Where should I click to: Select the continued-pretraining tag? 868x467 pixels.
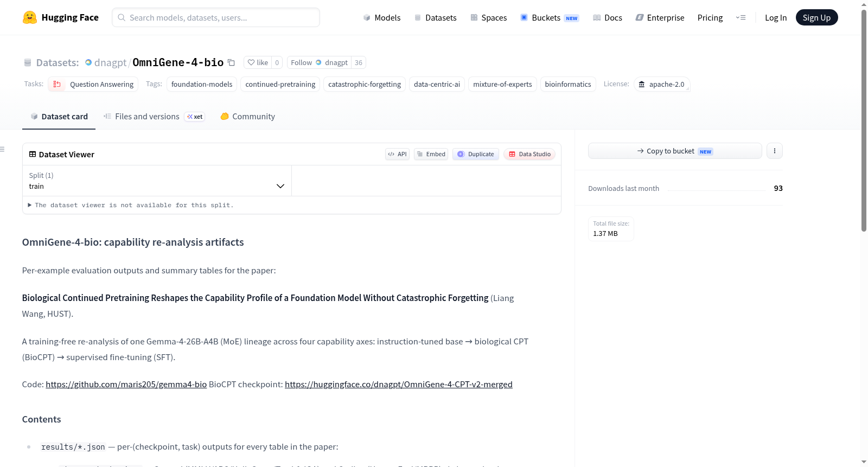click(x=280, y=84)
